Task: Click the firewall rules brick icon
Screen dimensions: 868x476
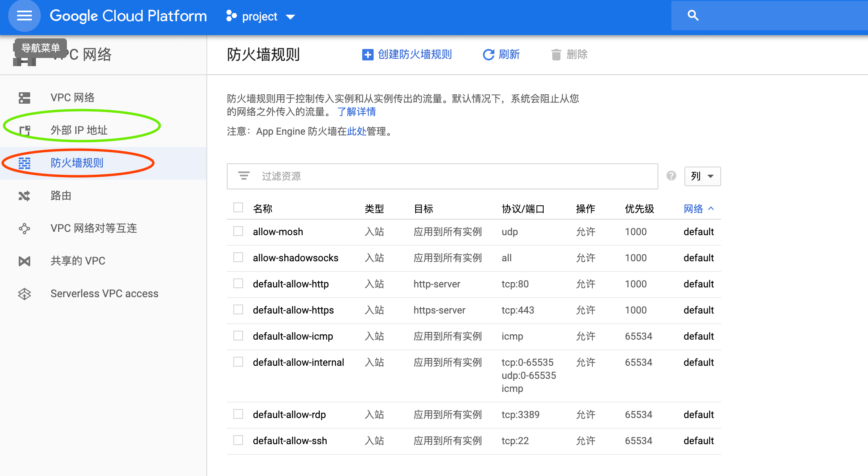Action: [24, 163]
